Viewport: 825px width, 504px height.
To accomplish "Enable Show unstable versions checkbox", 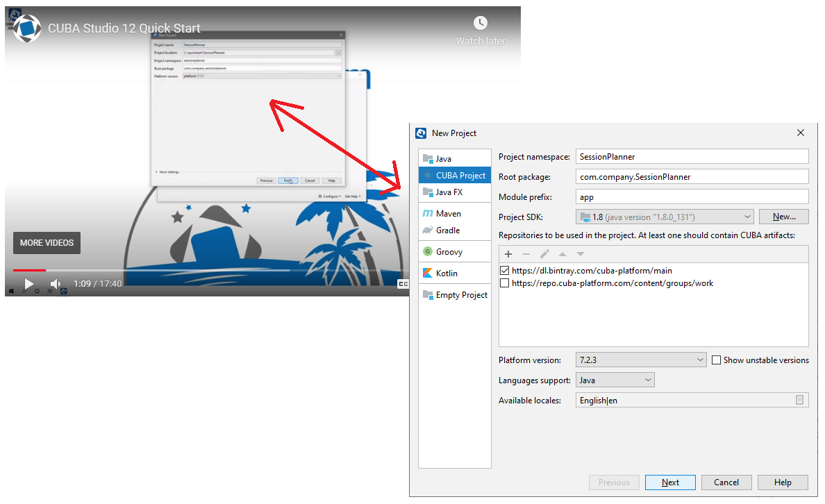I will 716,360.
